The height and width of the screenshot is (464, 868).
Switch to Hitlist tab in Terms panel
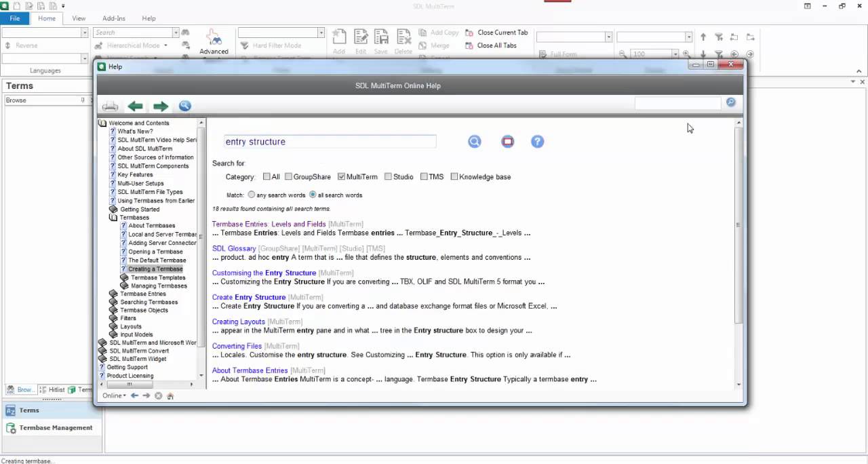point(52,389)
